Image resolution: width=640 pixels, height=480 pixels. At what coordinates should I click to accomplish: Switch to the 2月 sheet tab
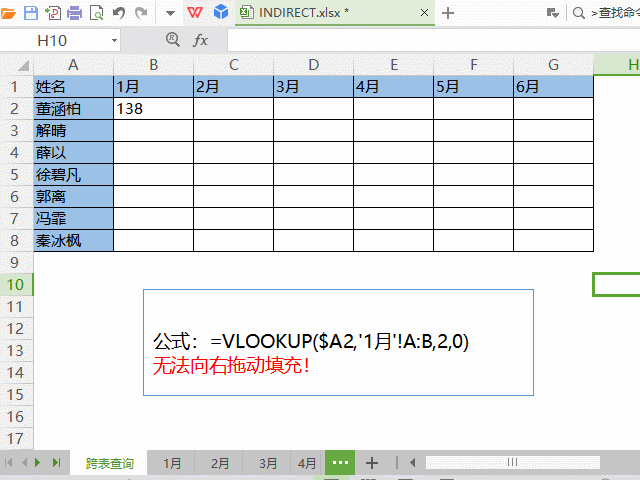(x=220, y=463)
